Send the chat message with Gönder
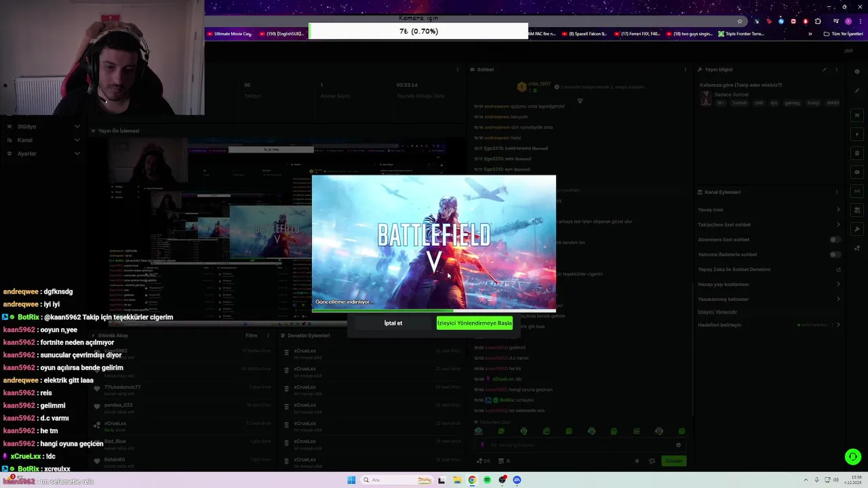This screenshot has width=868, height=488. point(673,461)
